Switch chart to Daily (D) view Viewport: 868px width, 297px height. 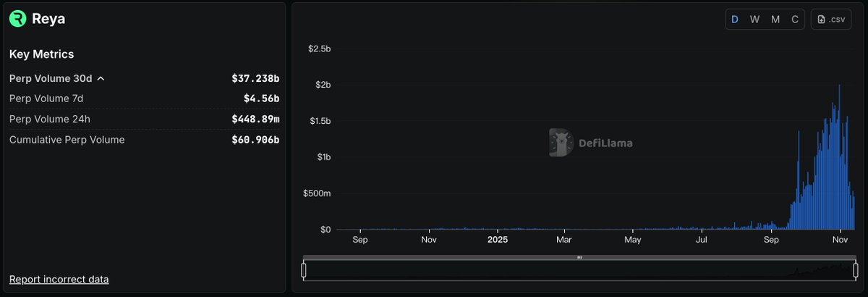coord(735,20)
